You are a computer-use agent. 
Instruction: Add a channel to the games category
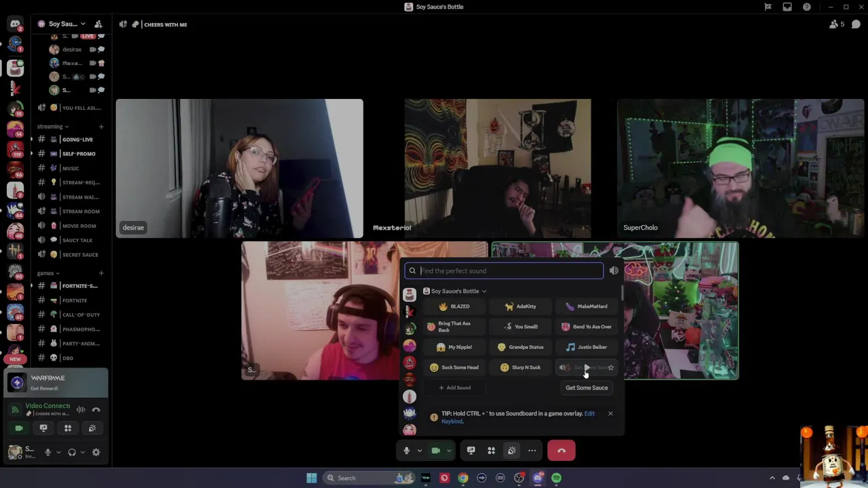[x=101, y=272]
